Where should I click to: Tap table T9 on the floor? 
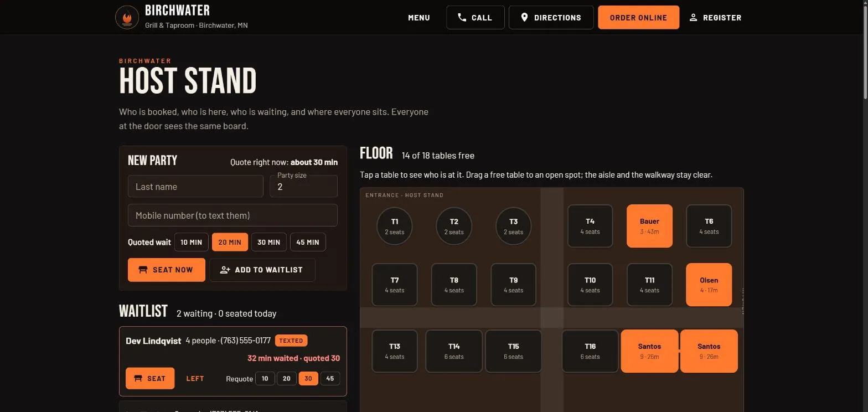pos(514,285)
